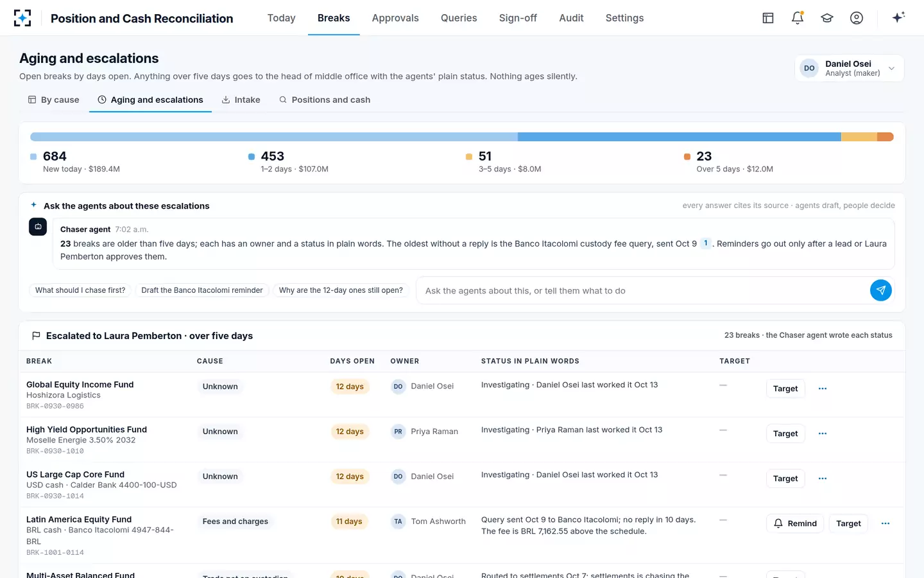Image resolution: width=924 pixels, height=578 pixels.
Task: Open more options for BRK-0930-0986 row
Action: pyautogui.click(x=823, y=389)
